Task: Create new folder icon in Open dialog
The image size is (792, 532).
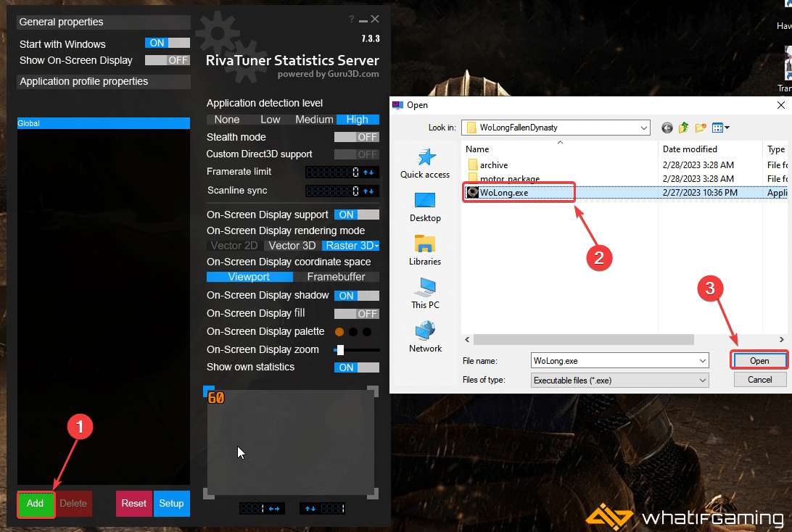Action: 700,128
